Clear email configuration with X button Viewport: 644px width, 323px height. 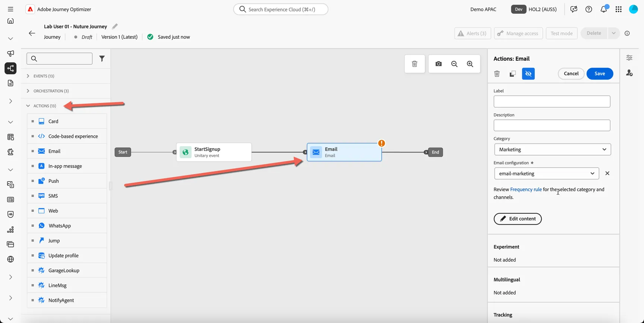coord(607,173)
